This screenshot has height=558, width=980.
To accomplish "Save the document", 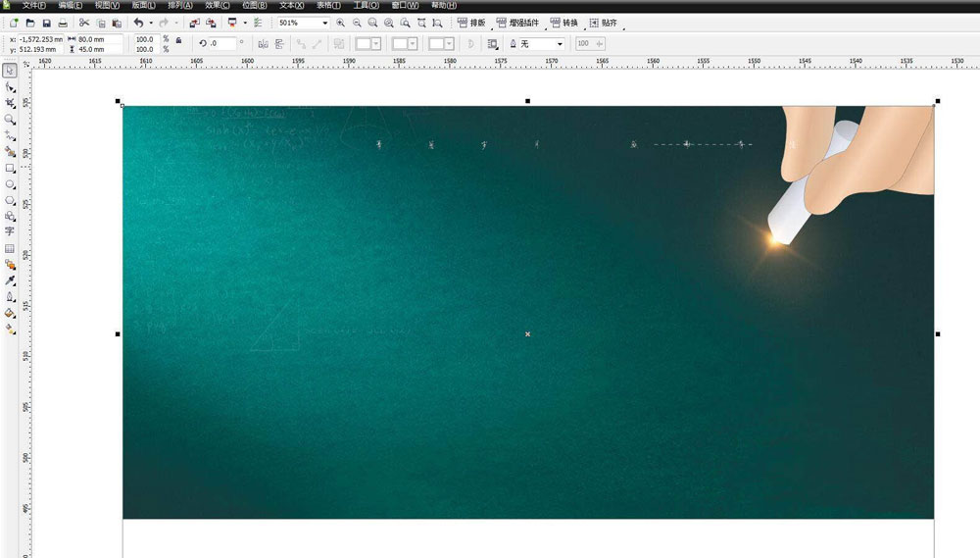I will 46,24.
